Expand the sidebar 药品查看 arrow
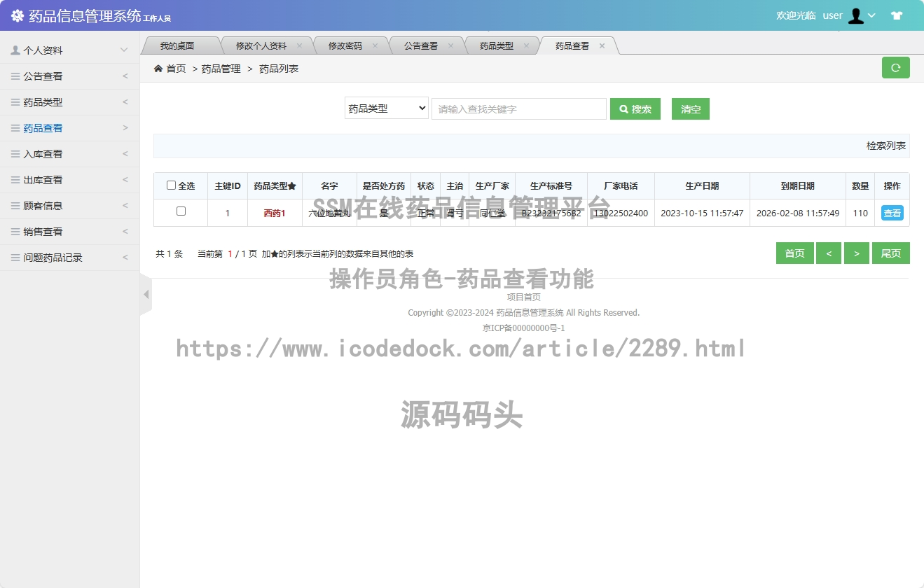 click(x=125, y=128)
